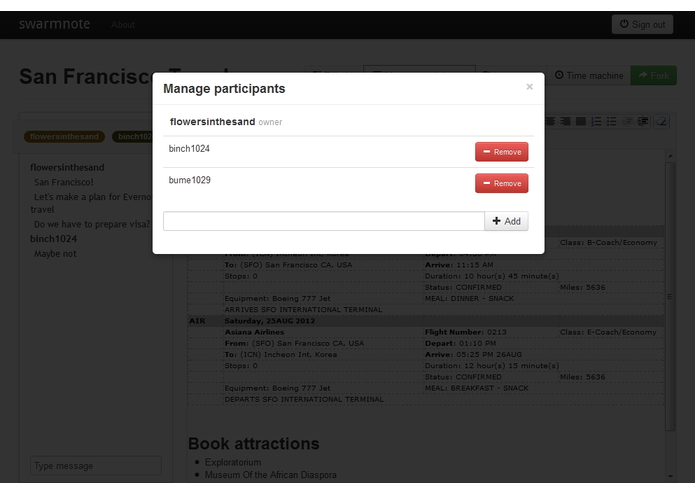Click "Duration: 10 hour(s) 45 minute(s)" text
695x494 pixels.
(x=492, y=276)
